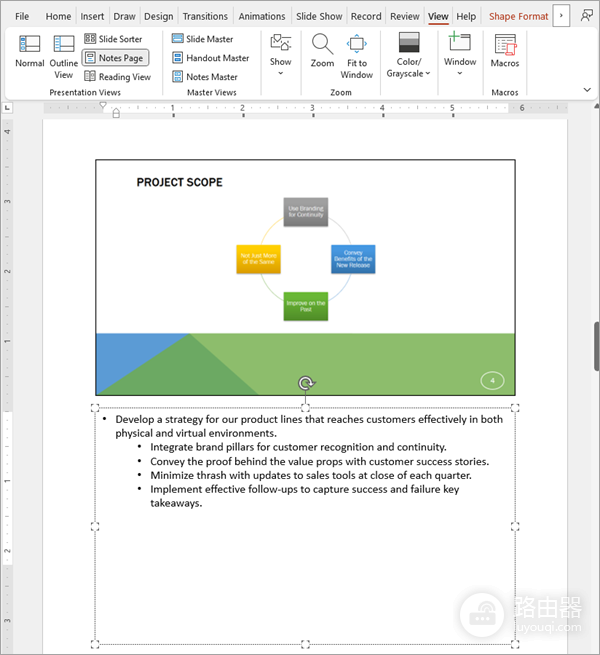Click the 'Convey the proof' notes line

(320, 462)
